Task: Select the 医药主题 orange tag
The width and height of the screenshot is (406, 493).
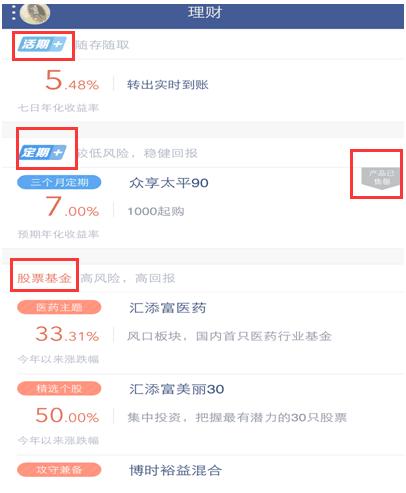Action: coord(59,307)
